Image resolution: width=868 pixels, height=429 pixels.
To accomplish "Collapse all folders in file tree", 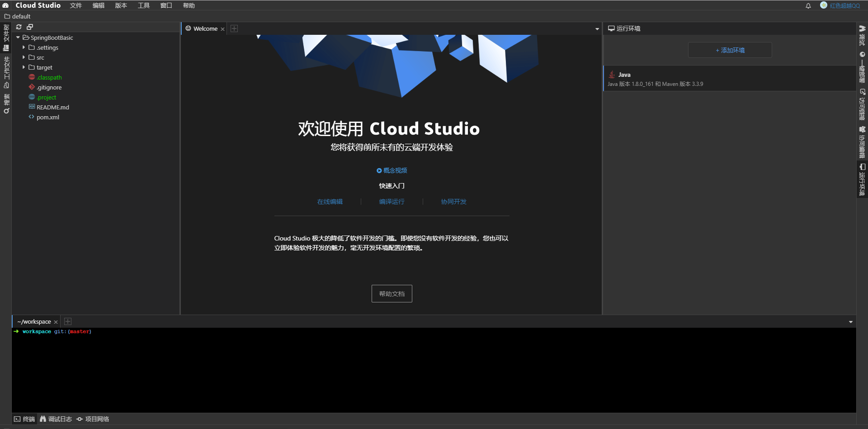I will [30, 27].
